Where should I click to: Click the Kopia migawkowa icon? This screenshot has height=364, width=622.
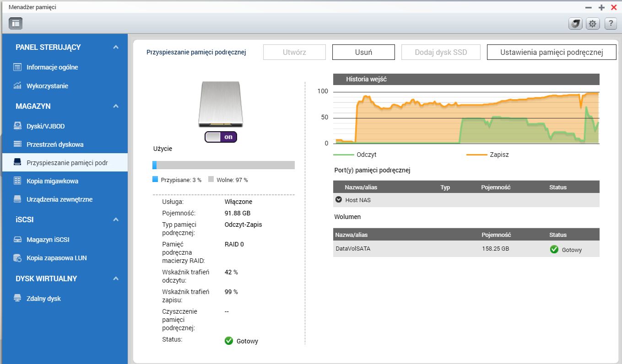click(17, 181)
